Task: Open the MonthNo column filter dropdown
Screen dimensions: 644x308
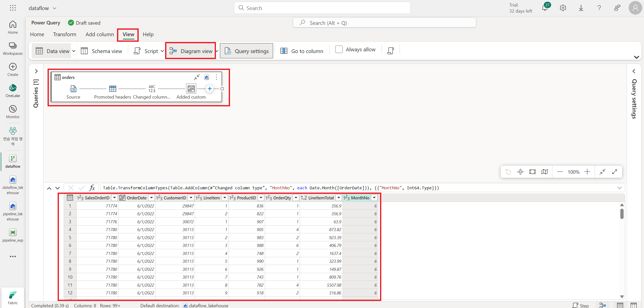Action: (374, 198)
